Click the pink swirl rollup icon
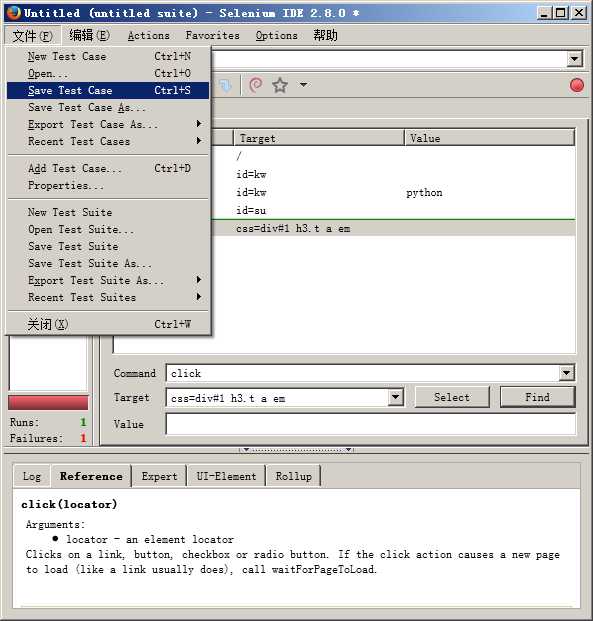The height and width of the screenshot is (621, 593). coord(256,85)
